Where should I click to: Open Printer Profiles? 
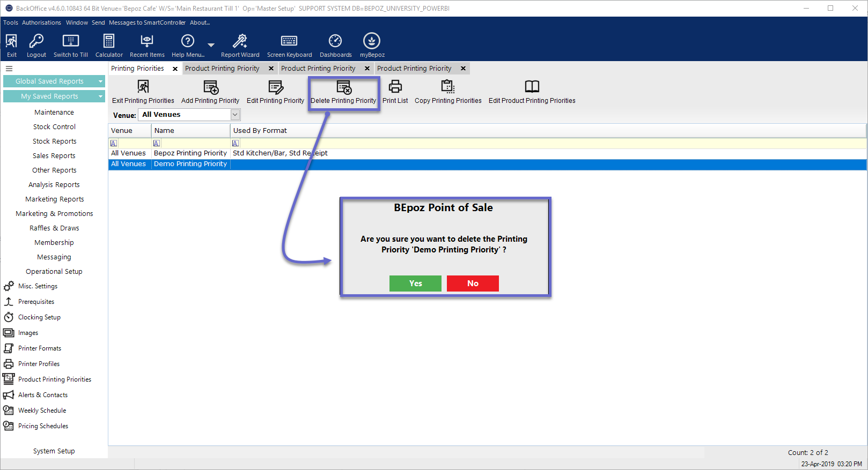tap(39, 364)
